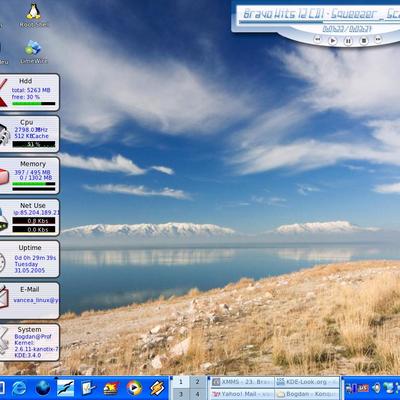
Task: Click the vancea_linux e-mail address text
Action: coord(36,300)
